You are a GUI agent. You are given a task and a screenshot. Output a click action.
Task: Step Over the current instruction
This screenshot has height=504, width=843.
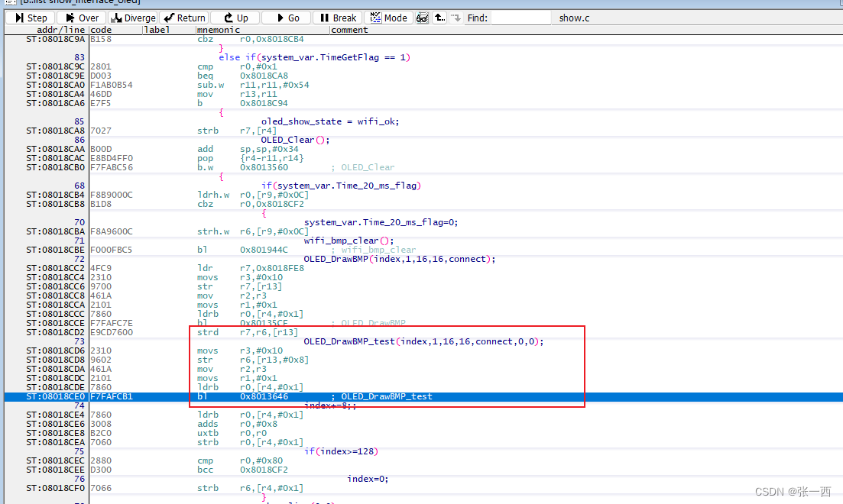tap(82, 18)
